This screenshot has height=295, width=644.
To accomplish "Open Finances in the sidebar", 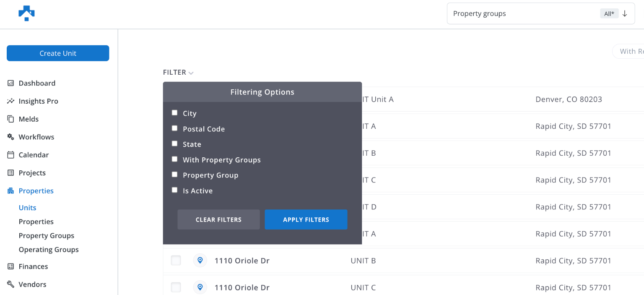I will pos(33,266).
